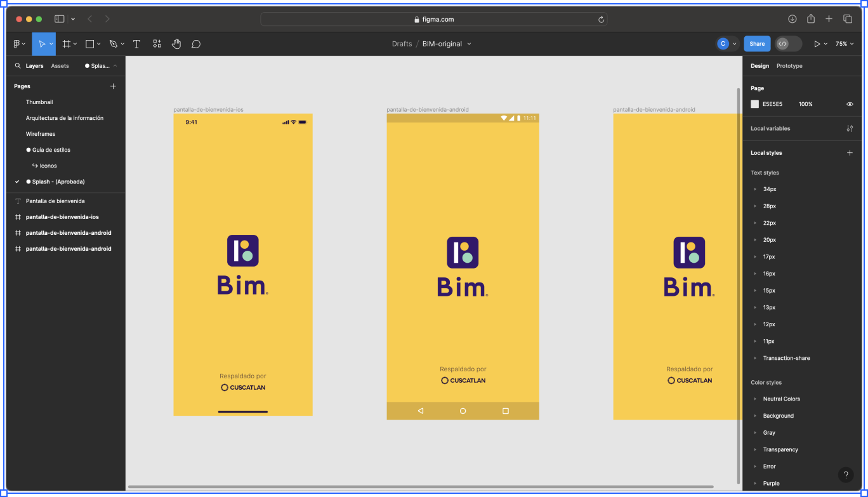Switch to the Layers tab
This screenshot has height=497, width=868.
pos(34,66)
